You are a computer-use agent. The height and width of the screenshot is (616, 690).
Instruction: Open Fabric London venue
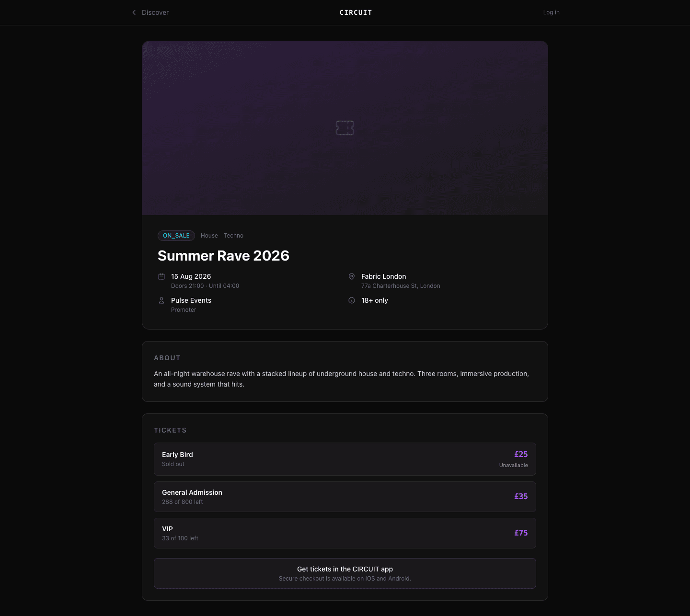point(383,276)
